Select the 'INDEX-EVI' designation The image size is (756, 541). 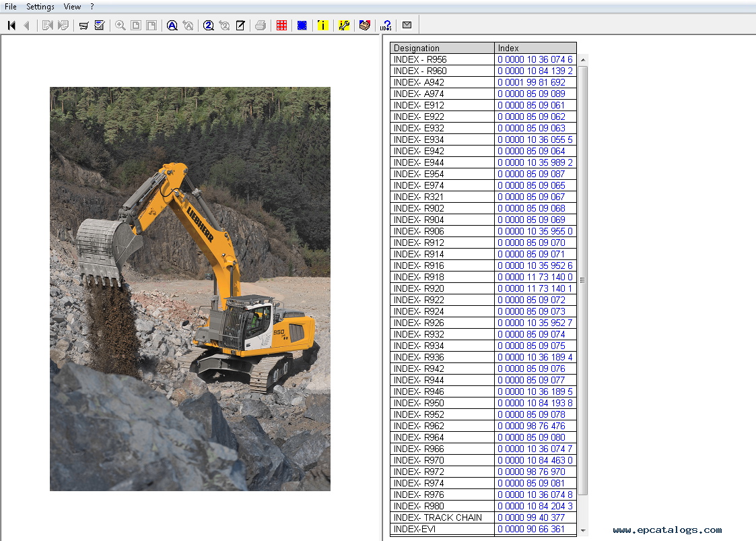pyautogui.click(x=415, y=529)
